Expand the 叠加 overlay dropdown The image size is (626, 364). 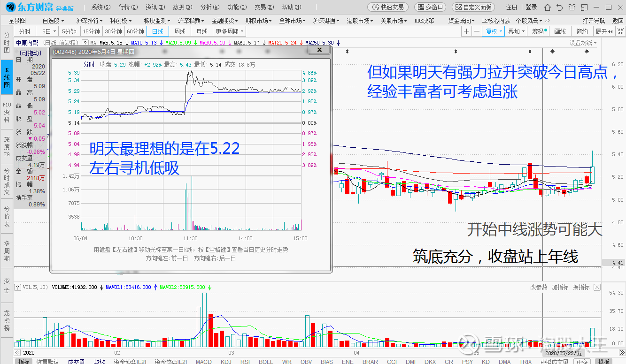516,31
